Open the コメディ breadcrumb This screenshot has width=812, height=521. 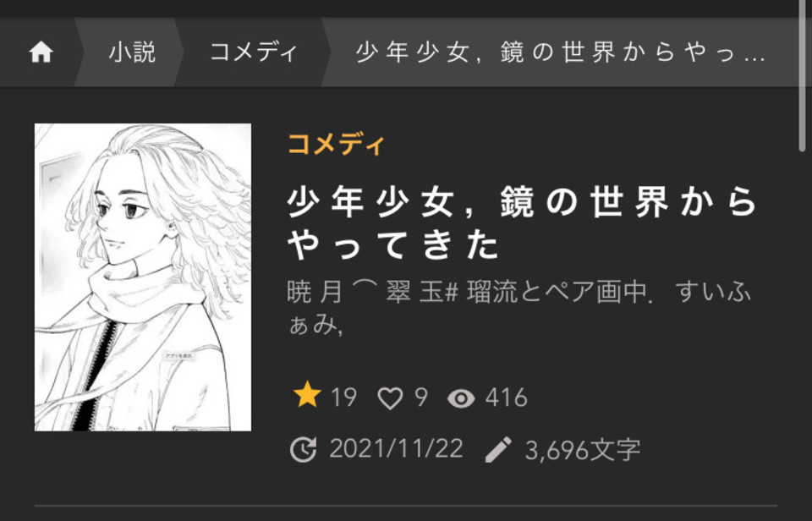(253, 52)
